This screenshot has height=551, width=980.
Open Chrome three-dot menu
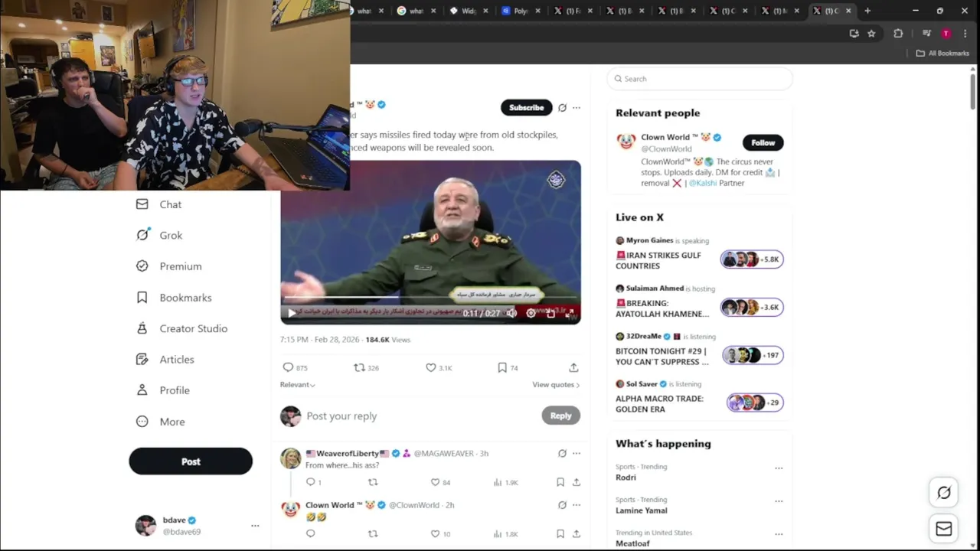tap(965, 34)
